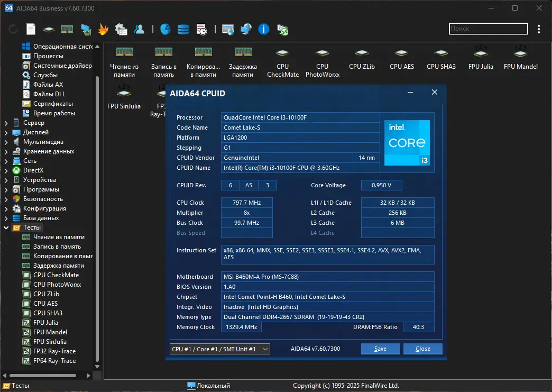Open the CPU core selector dropdown

[219, 349]
